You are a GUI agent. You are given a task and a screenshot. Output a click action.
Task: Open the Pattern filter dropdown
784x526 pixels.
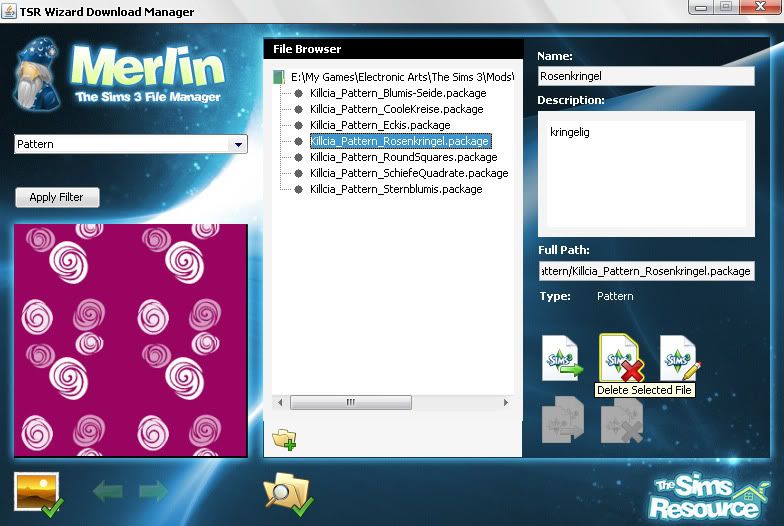point(238,144)
